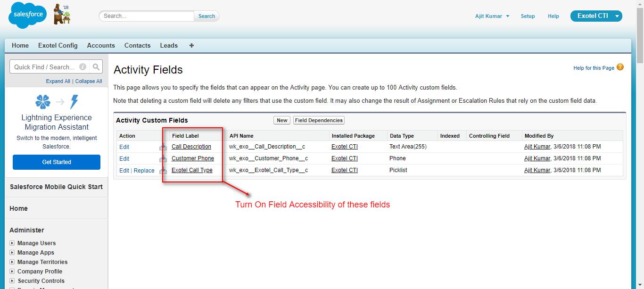Open the Ajit Kumar user menu

492,16
